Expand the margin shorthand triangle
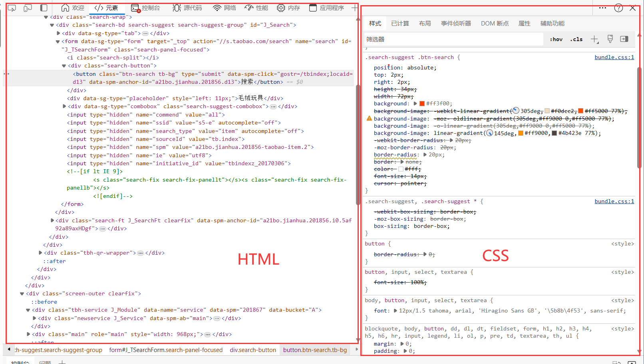 402,344
